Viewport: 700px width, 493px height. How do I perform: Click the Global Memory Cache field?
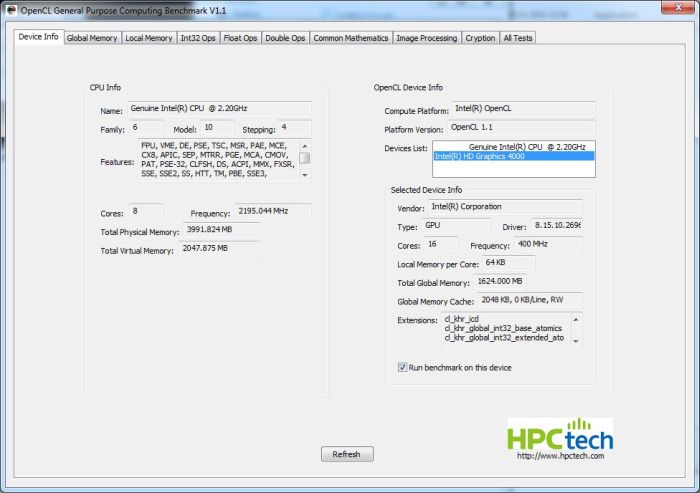(x=529, y=300)
